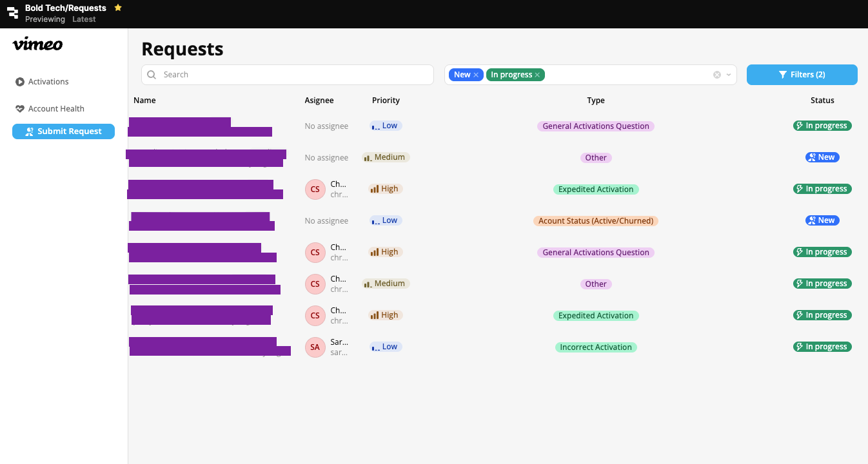This screenshot has height=464, width=868.
Task: Click the SA assignee avatar
Action: pyautogui.click(x=315, y=347)
